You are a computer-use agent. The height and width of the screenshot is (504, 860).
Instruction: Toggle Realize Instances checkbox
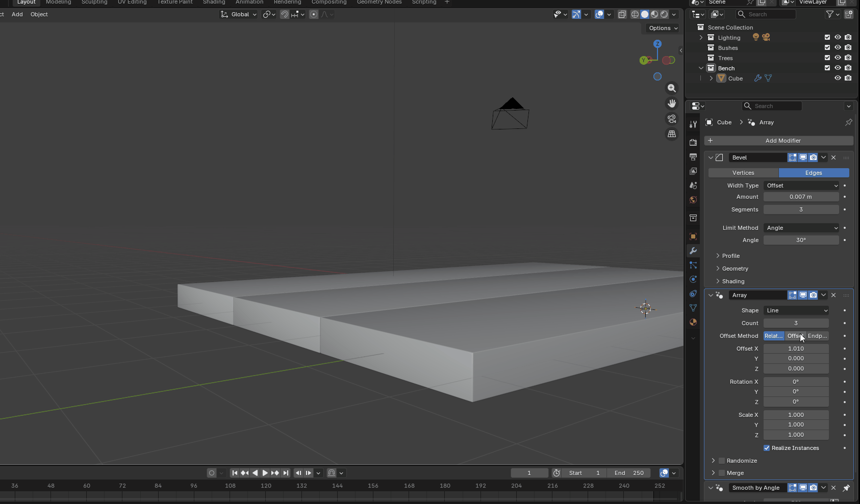[767, 448]
